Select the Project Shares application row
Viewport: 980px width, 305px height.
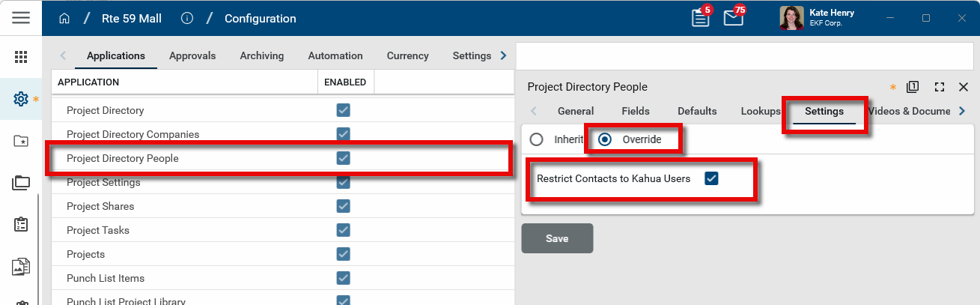pos(100,206)
